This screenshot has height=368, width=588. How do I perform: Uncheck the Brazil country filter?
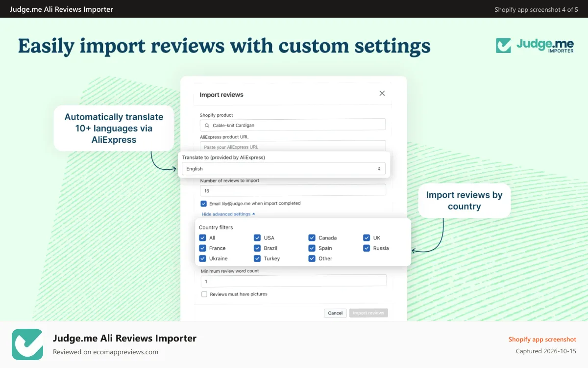(x=257, y=248)
